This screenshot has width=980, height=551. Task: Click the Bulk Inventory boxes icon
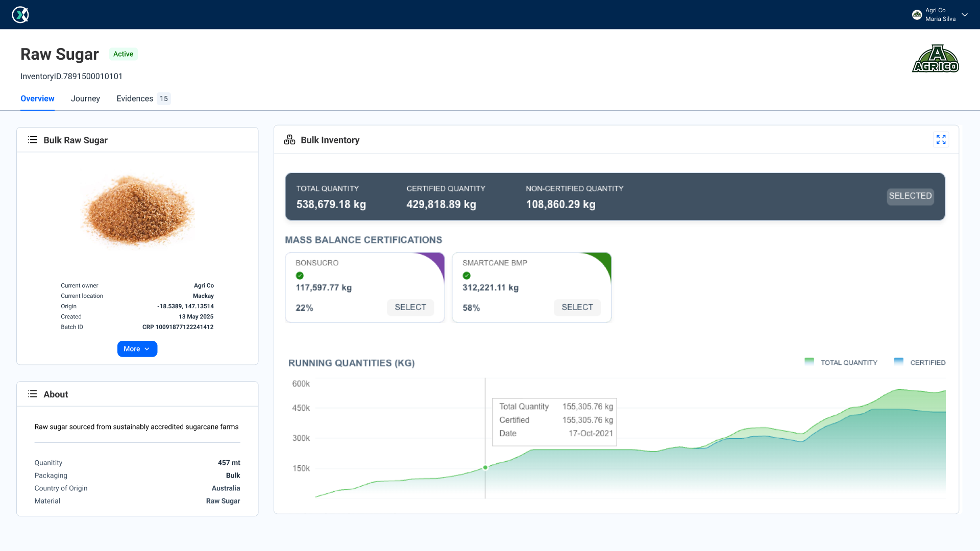point(289,140)
